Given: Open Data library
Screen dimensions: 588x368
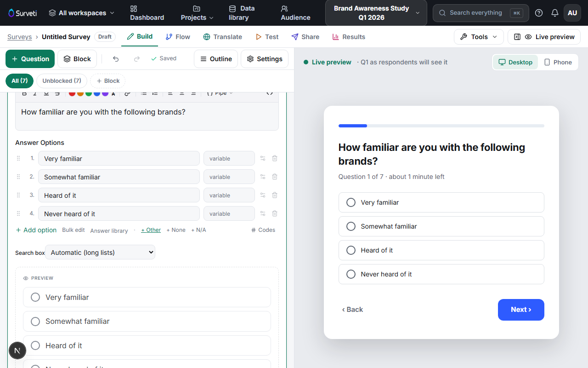Looking at the screenshot, I should tap(242, 13).
